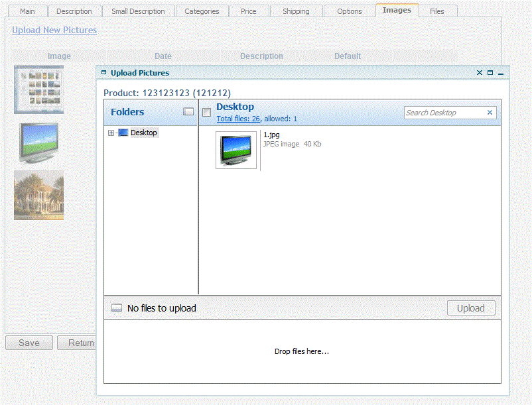532x405 pixels.
Task: Check the select-all checkbox beside Desktop heading
Action: (x=206, y=112)
